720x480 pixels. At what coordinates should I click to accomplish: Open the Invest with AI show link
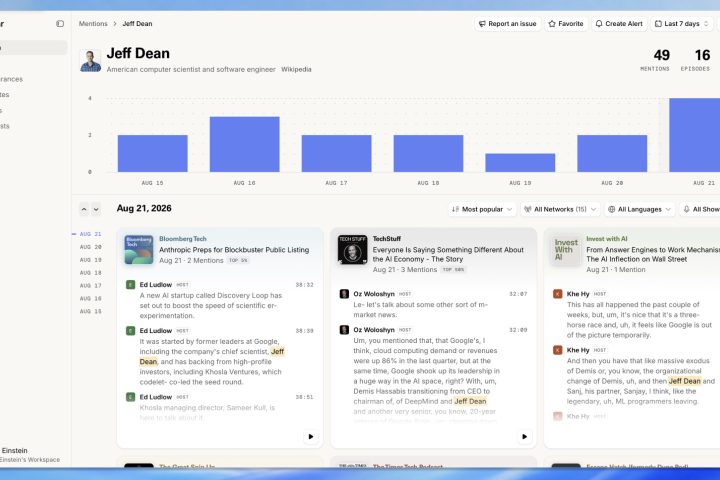tap(607, 239)
